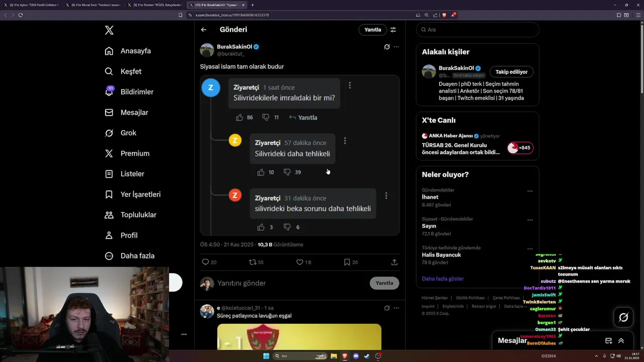The image size is (644, 362).
Task: Open options for the Sayın trend
Action: point(530,220)
